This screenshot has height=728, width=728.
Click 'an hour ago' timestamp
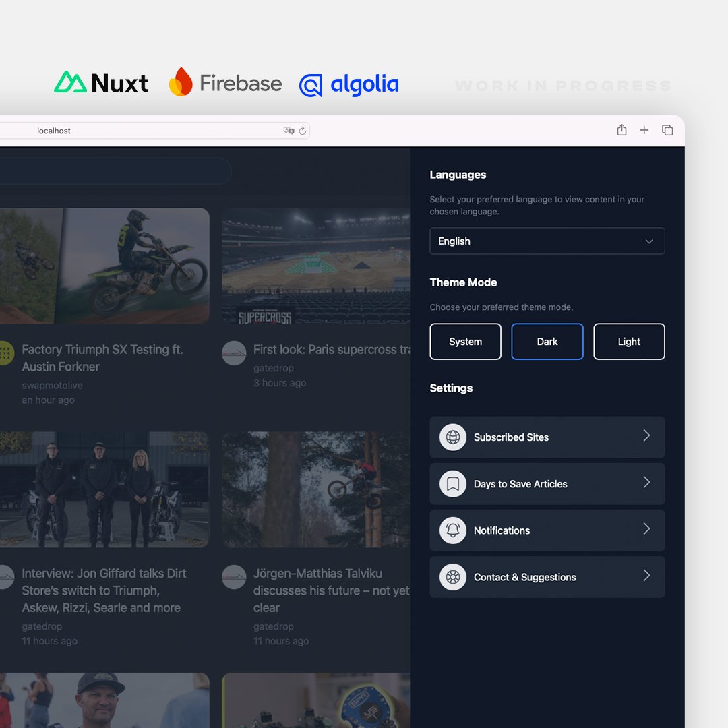[49, 400]
